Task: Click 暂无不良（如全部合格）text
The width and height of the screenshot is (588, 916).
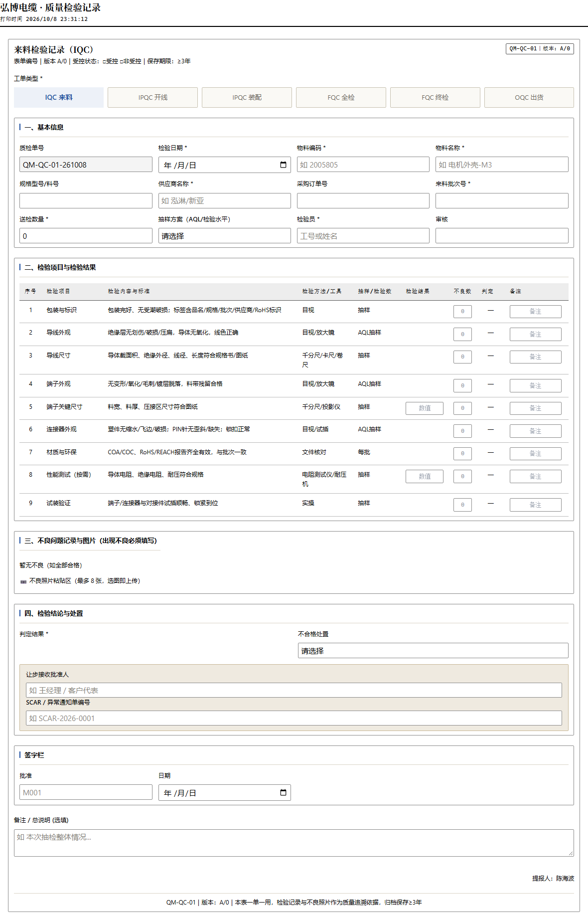Action: (51, 565)
